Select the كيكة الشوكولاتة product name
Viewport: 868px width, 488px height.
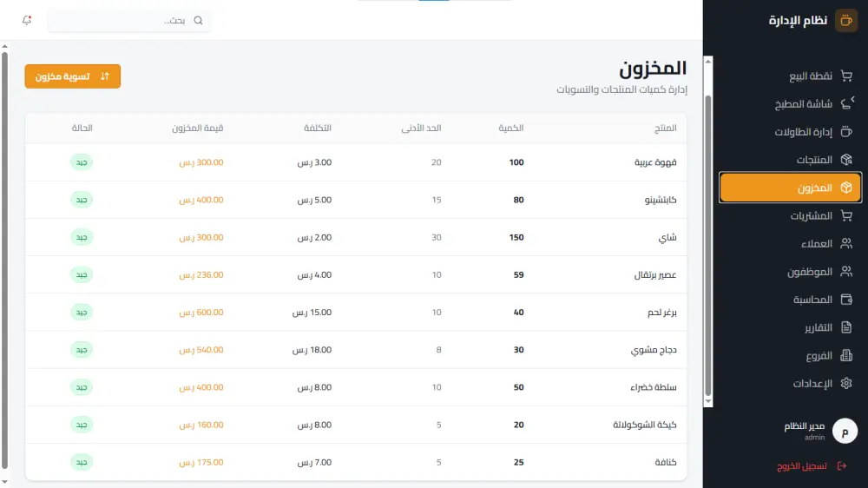pyautogui.click(x=645, y=425)
